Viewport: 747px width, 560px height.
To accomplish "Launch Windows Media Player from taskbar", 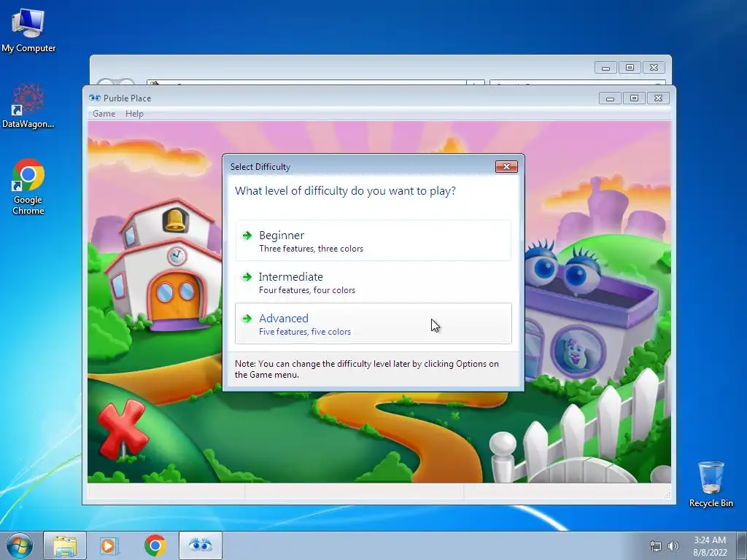I will [109, 545].
